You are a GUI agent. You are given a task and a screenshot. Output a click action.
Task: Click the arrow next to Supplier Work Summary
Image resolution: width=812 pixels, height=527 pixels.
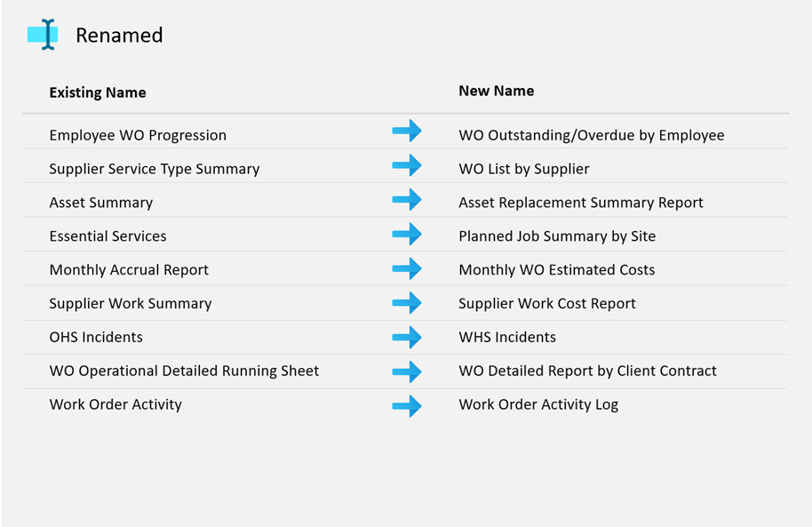tap(407, 302)
